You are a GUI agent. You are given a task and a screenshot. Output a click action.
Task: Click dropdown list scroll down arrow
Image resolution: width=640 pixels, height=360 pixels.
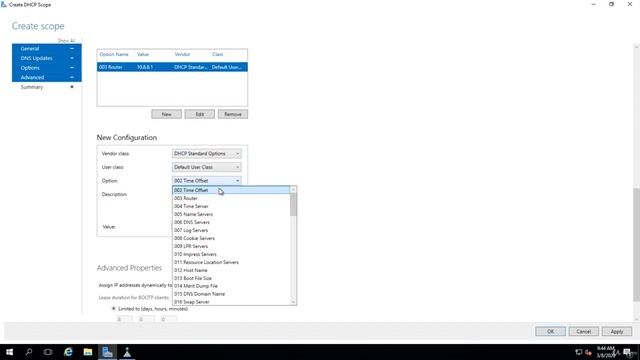[x=293, y=302]
